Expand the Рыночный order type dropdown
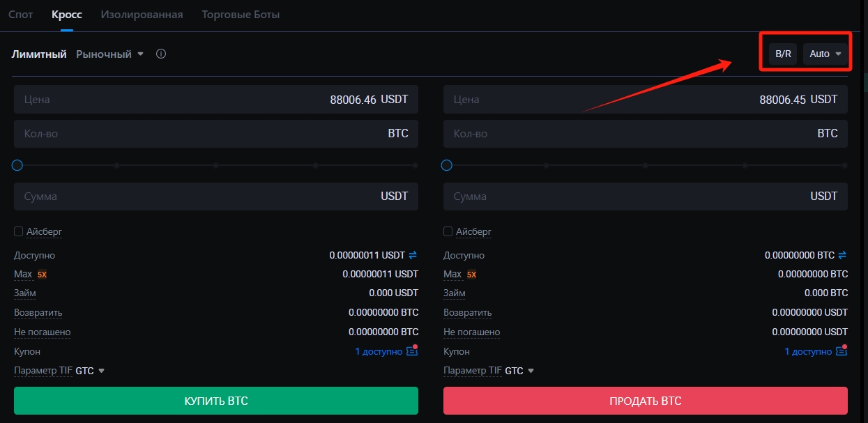 110,54
